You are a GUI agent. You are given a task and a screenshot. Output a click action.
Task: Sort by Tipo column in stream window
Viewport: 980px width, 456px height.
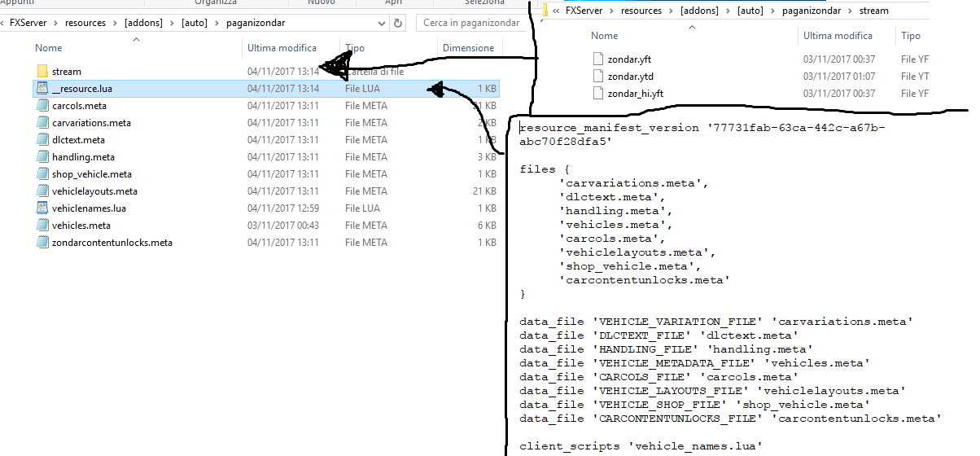pyautogui.click(x=912, y=36)
